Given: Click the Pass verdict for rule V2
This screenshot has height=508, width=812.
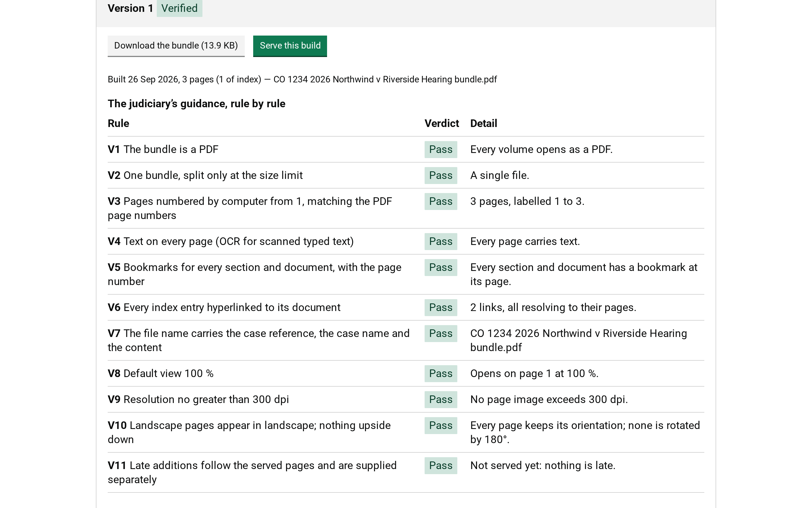Looking at the screenshot, I should pyautogui.click(x=441, y=175).
